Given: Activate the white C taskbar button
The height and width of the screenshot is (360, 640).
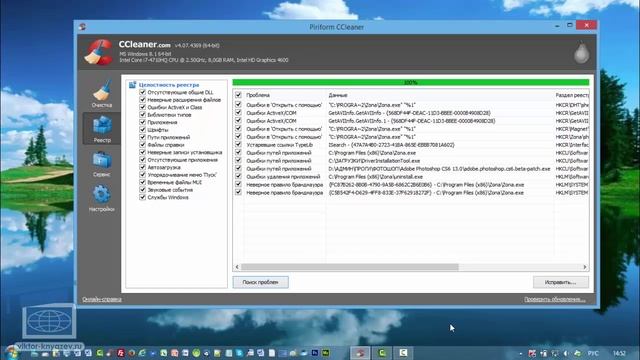Looking at the screenshot, I should 403,353.
